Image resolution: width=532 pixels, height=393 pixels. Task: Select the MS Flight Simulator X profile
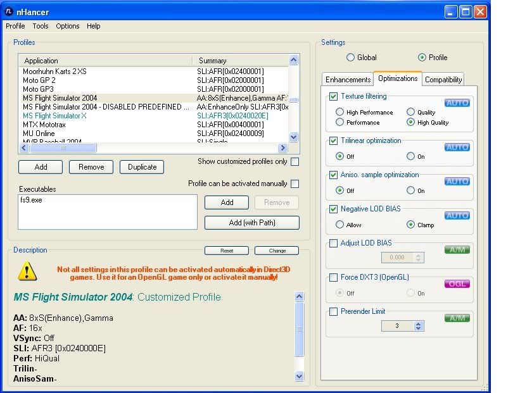154,116
